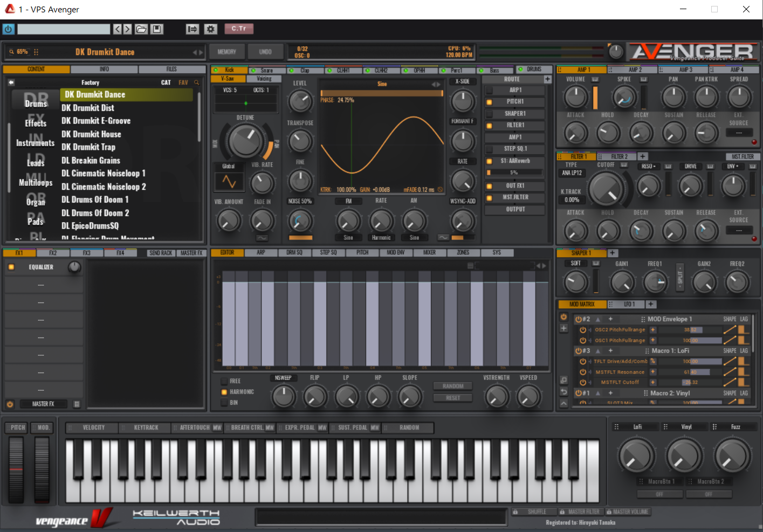Click the lock icon beside SHUFFLE
763x532 pixels.
[x=515, y=512]
